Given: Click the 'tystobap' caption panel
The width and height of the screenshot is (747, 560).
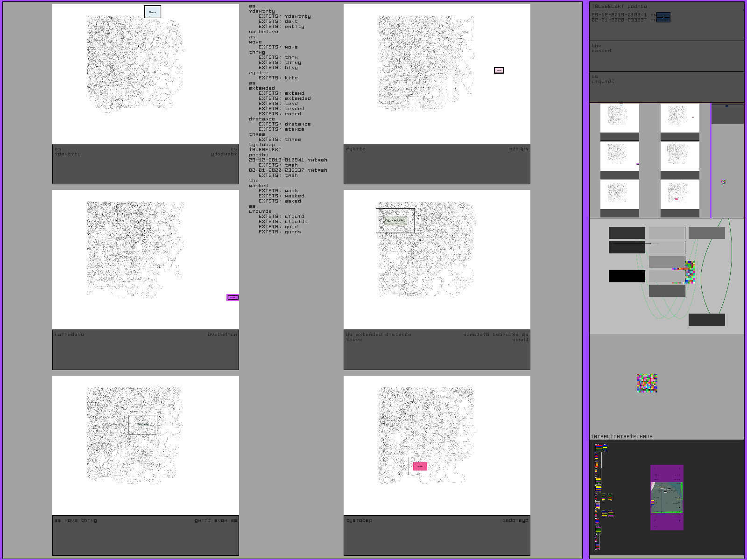Looking at the screenshot, I should (437, 535).
